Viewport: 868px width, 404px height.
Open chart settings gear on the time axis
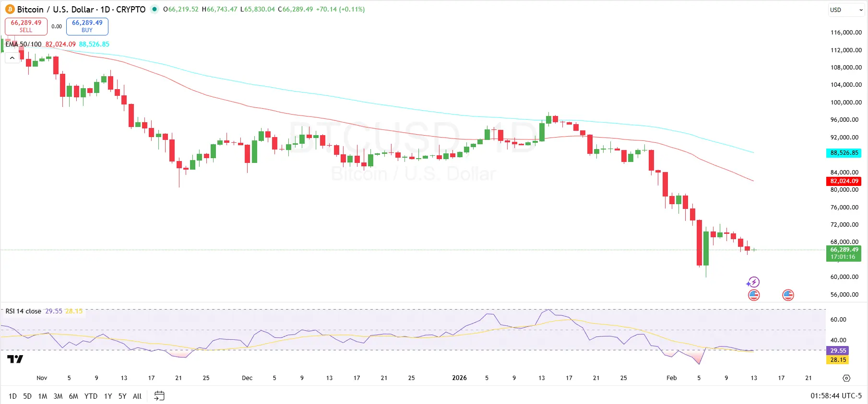coord(846,378)
